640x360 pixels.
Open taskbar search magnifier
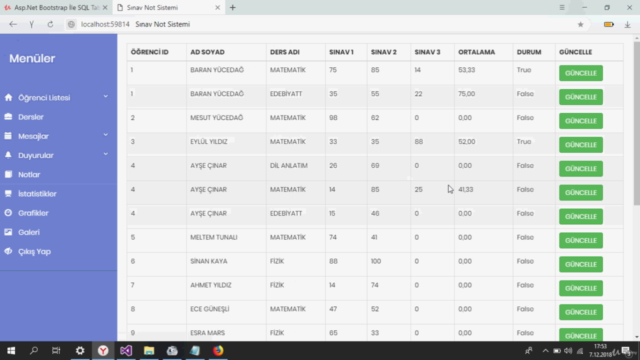(34, 351)
